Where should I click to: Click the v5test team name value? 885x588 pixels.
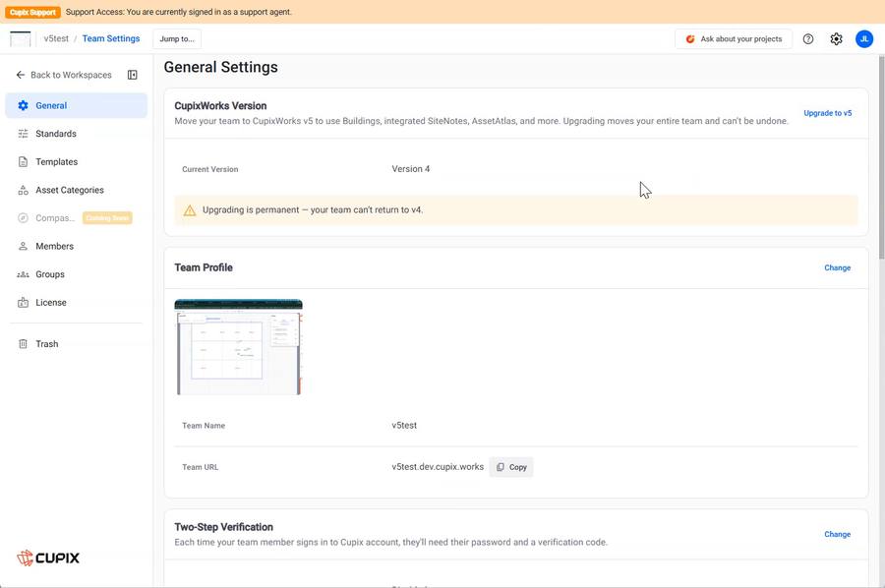coord(404,426)
